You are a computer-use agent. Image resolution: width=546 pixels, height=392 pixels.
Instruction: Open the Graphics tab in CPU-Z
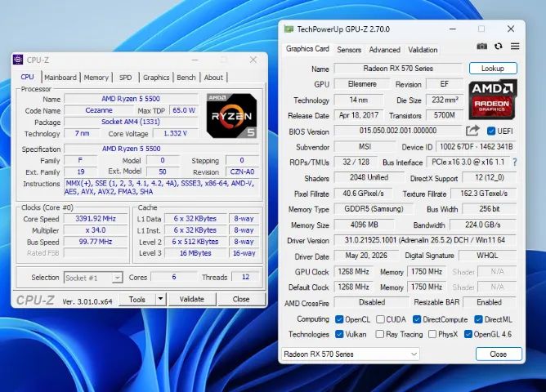(156, 78)
